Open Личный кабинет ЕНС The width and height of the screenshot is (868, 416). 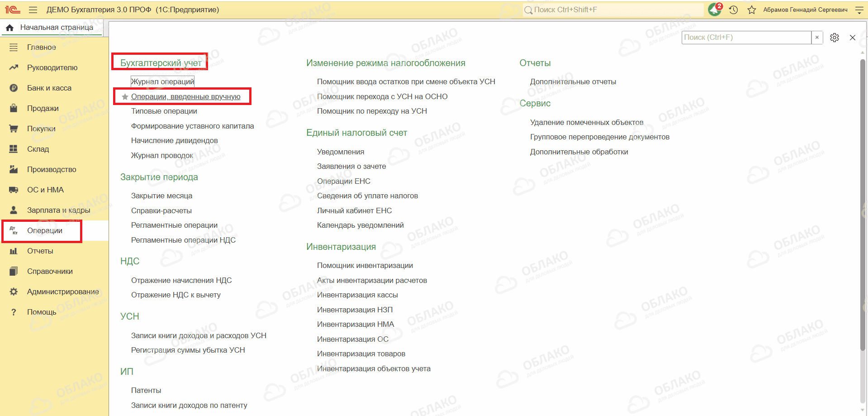point(355,210)
